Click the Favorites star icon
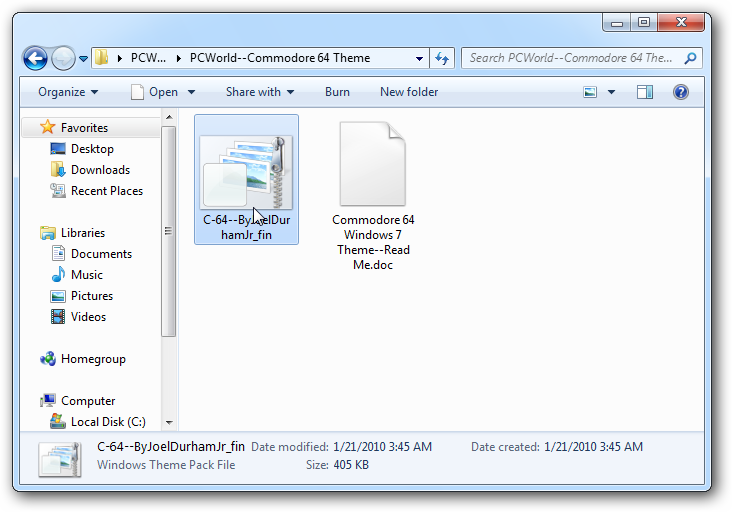The width and height of the screenshot is (732, 512). 47,126
